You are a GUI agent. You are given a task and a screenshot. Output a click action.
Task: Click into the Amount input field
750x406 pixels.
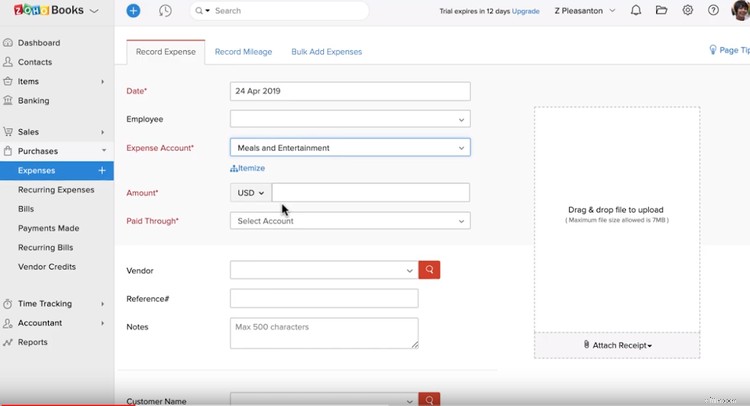pos(370,193)
